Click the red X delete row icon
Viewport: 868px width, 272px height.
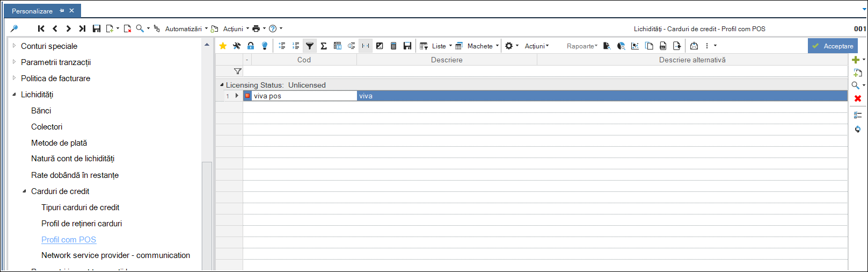[x=858, y=98]
